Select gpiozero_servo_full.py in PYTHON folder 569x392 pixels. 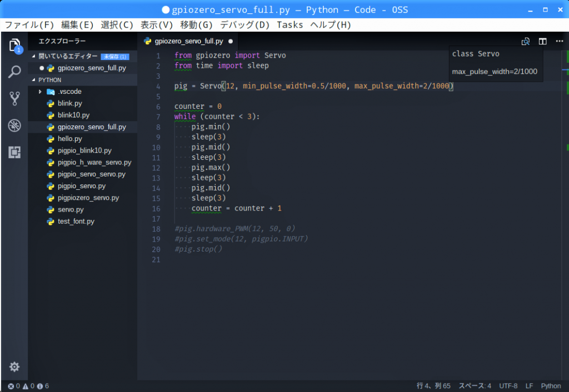click(83, 127)
